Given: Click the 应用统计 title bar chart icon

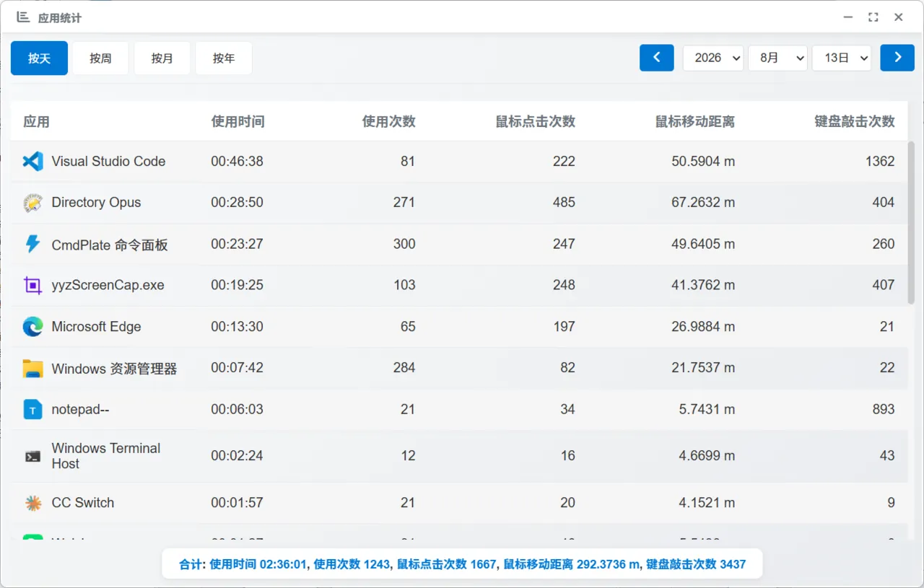Looking at the screenshot, I should click(23, 17).
